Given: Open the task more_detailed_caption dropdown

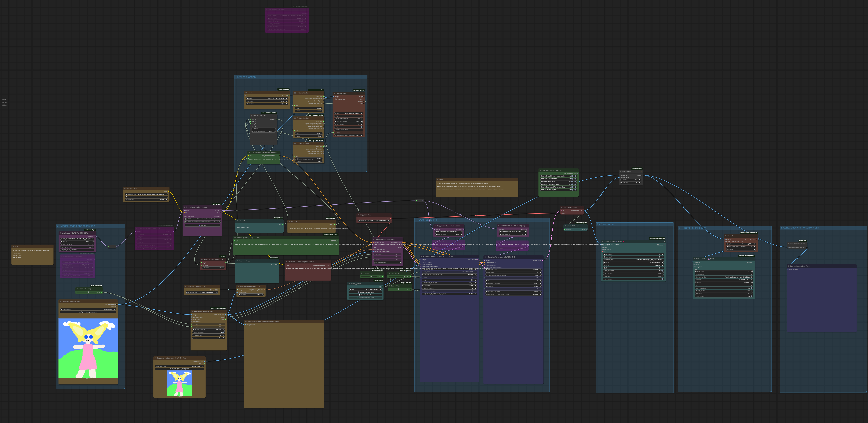Looking at the screenshot, I should [x=349, y=113].
